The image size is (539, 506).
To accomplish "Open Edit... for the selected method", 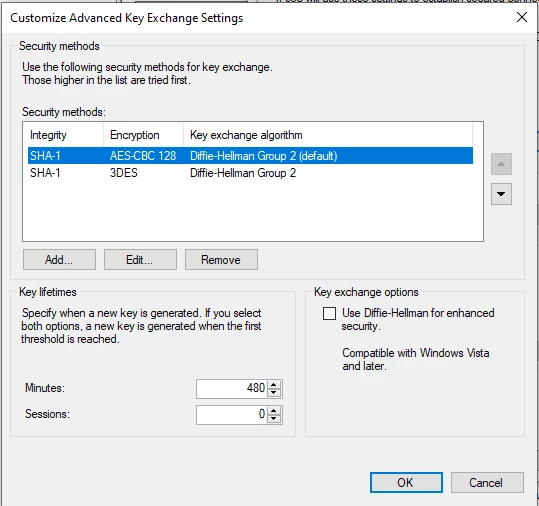I will [x=140, y=260].
